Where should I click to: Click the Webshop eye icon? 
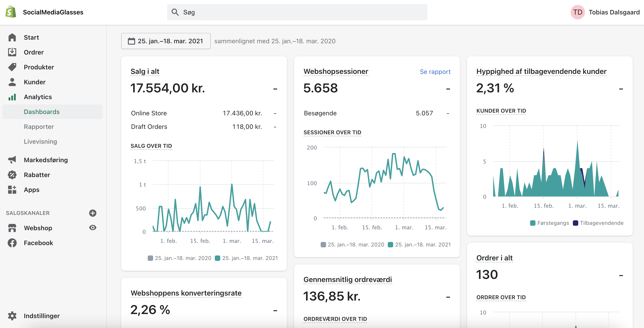click(93, 228)
